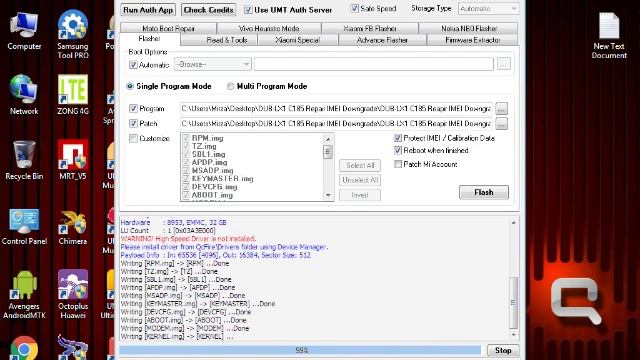Toggle KEYMASTER.img partition checkbox
Image resolution: width=640 pixels, height=360 pixels.
click(x=186, y=179)
